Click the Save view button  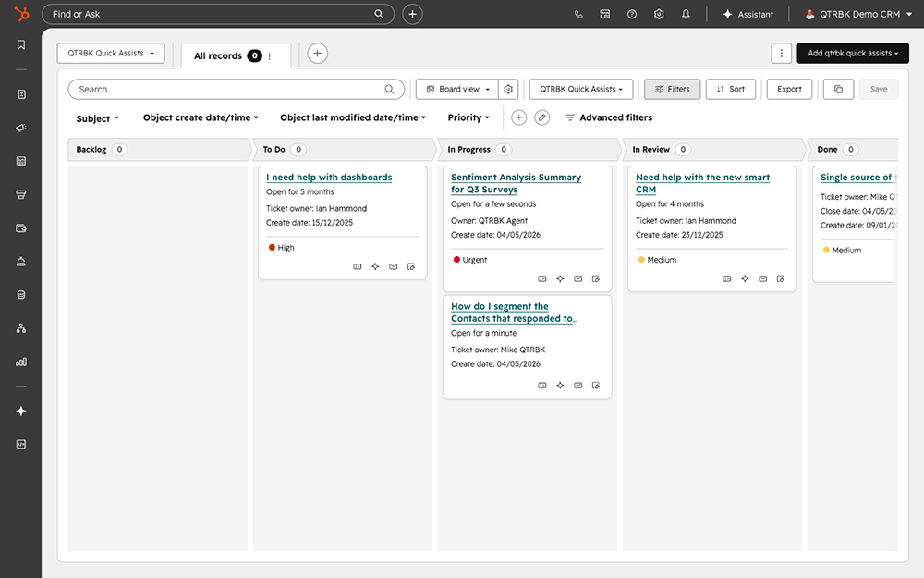click(878, 89)
